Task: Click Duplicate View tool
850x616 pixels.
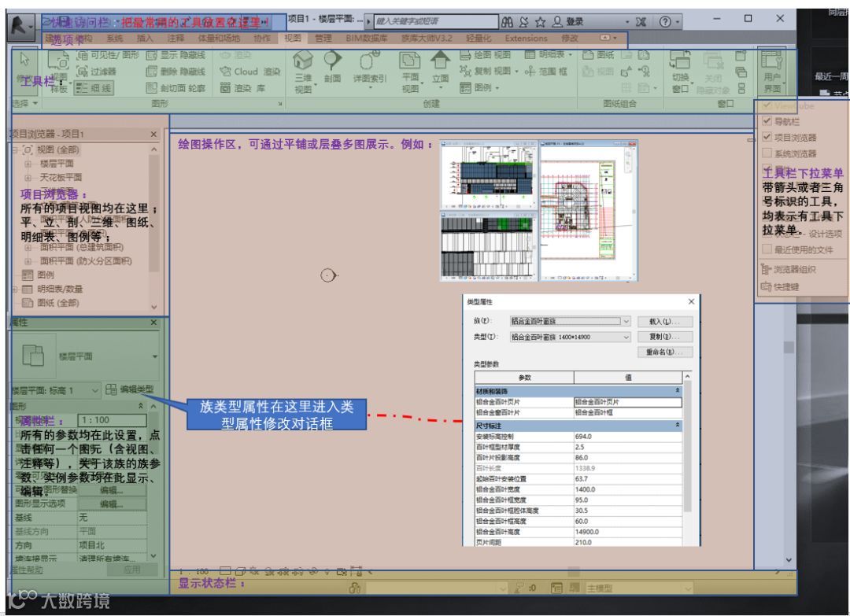Action: tap(488, 71)
